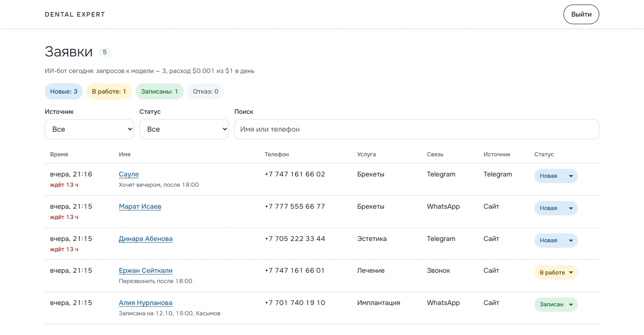The height and width of the screenshot is (335, 644).
Task: Focus the Имя или телефон search field
Action: 417,129
